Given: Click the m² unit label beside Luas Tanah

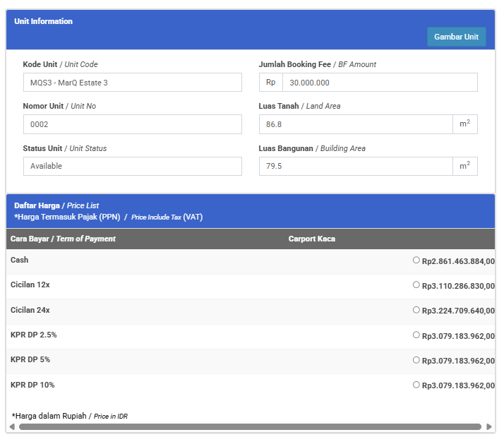Looking at the screenshot, I should coord(464,124).
